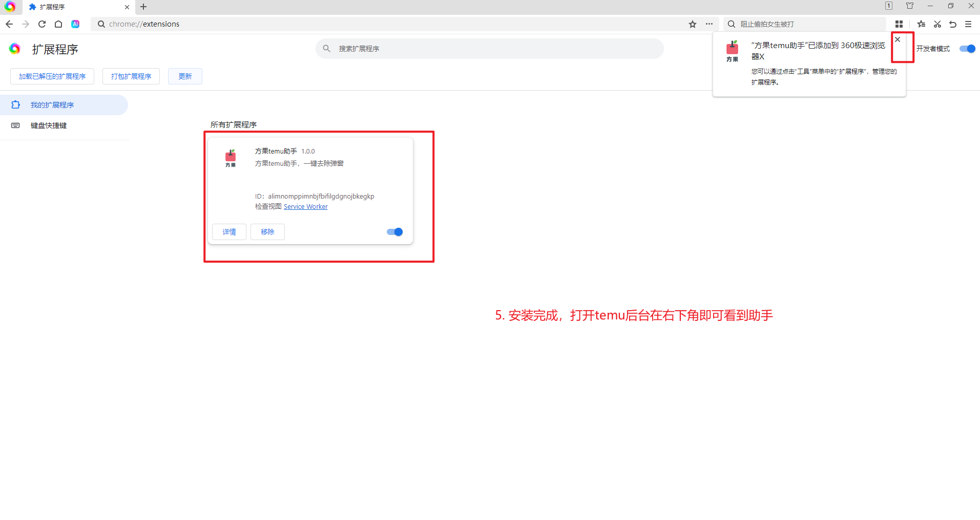Open the browser main menu icon

point(968,24)
